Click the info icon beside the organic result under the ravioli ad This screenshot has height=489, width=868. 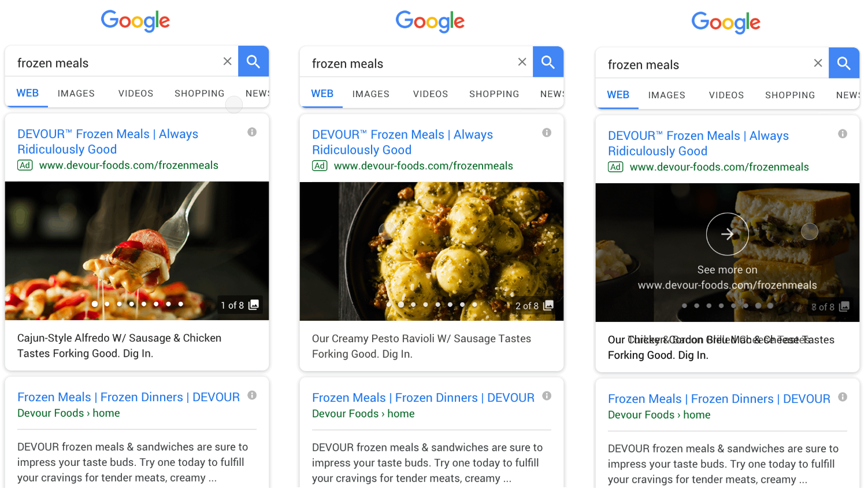pyautogui.click(x=547, y=396)
